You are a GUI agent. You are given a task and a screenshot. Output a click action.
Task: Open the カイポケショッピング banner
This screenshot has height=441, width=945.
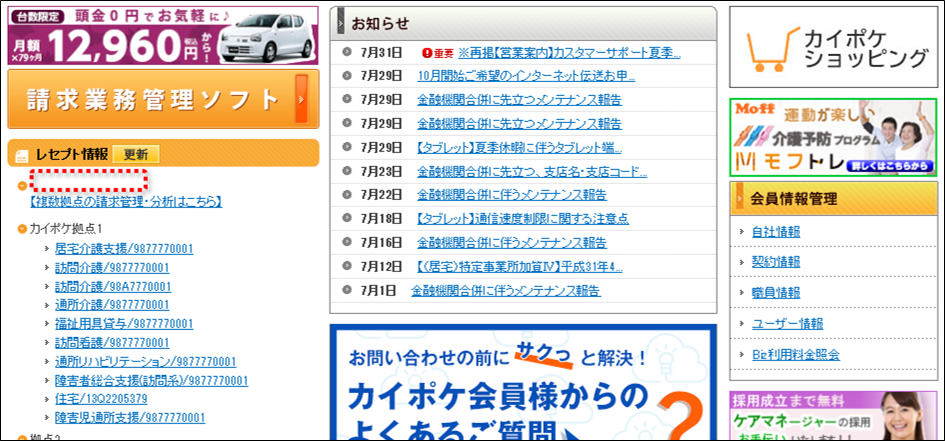[834, 48]
